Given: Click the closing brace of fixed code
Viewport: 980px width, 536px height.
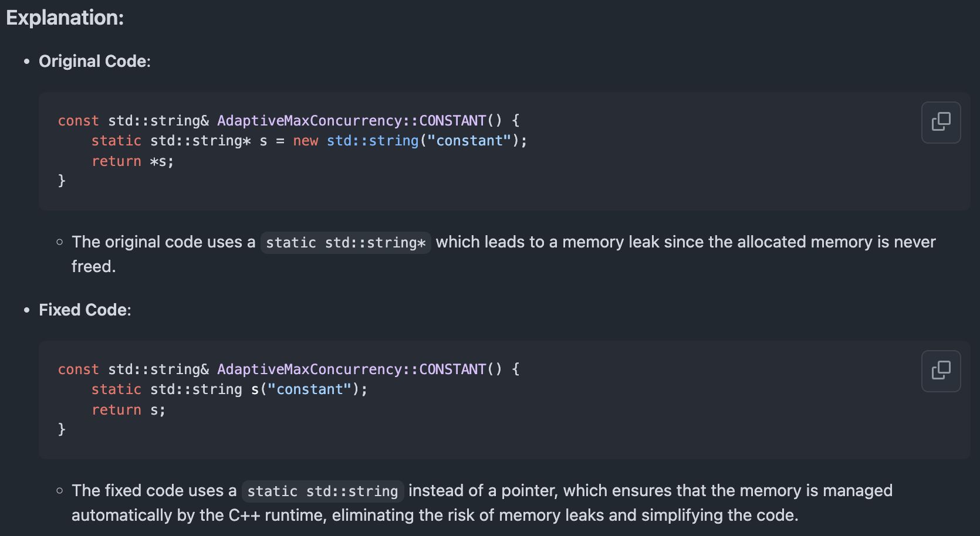Looking at the screenshot, I should coord(62,429).
